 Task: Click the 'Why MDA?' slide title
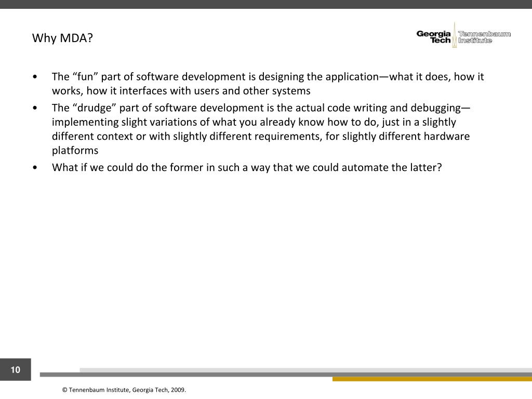click(62, 38)
